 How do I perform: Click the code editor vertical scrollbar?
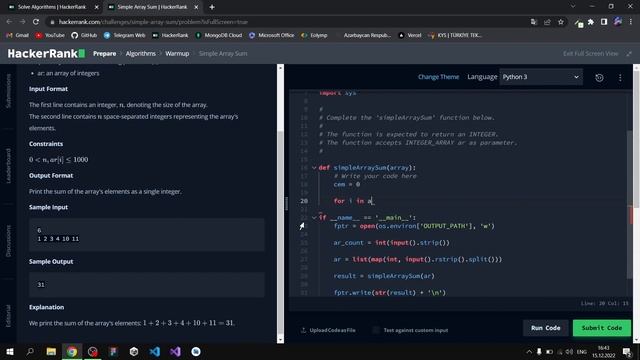coord(630,204)
